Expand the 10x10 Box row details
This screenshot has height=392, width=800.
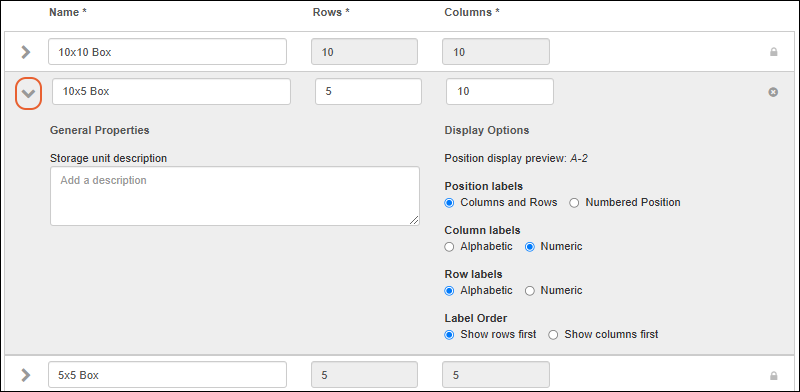pyautogui.click(x=26, y=52)
